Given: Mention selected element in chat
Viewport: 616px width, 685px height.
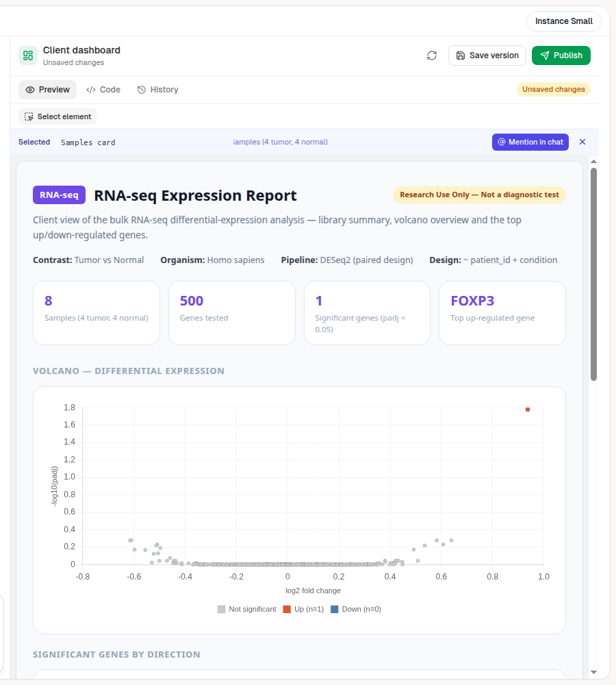Looking at the screenshot, I should pyautogui.click(x=530, y=142).
